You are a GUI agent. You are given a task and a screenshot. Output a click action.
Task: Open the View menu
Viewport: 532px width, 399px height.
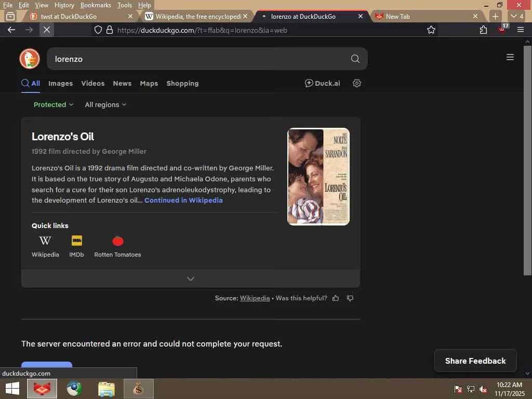tap(42, 5)
